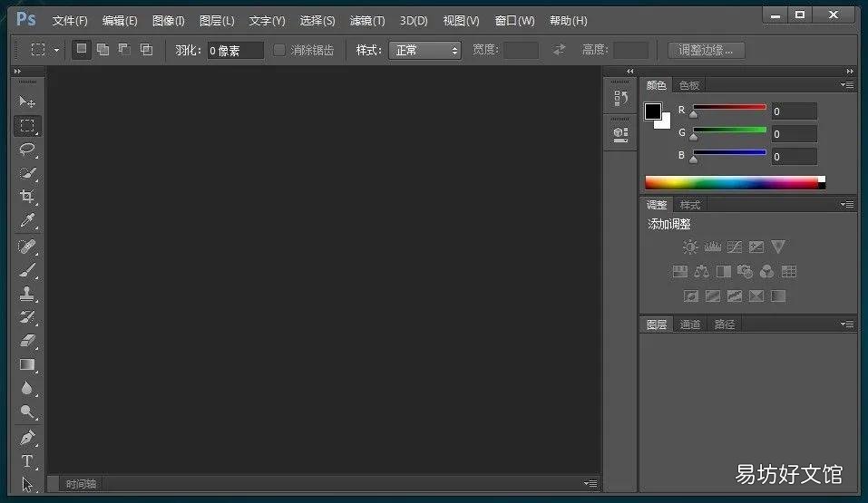Viewport: 868px width, 503px height.
Task: Toggle the anti-alias checkbox
Action: click(x=279, y=51)
